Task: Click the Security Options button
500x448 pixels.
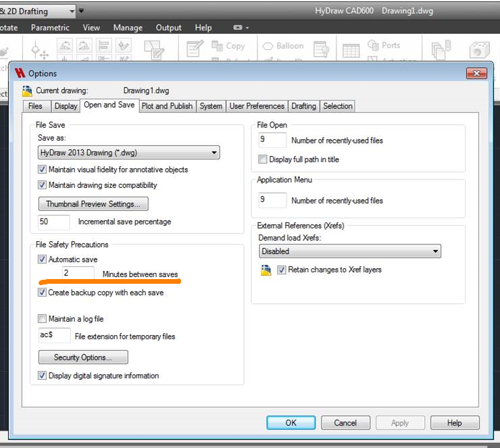Action: point(83,357)
